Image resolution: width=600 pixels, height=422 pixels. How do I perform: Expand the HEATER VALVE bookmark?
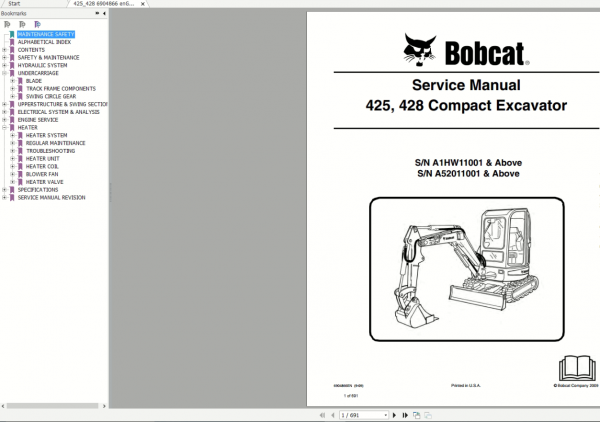click(13, 182)
